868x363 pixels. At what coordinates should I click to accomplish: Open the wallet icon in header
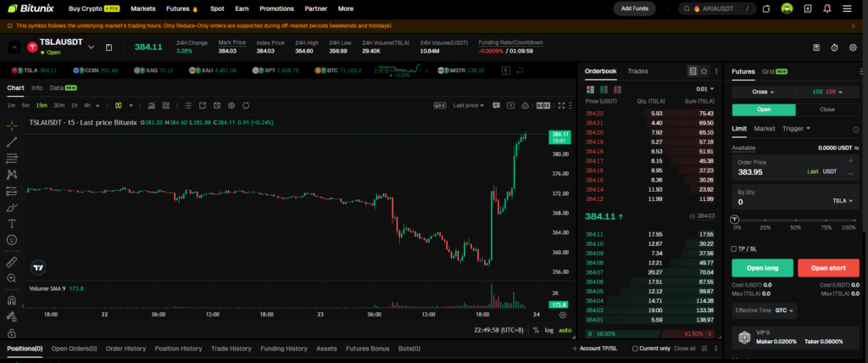coord(766,8)
